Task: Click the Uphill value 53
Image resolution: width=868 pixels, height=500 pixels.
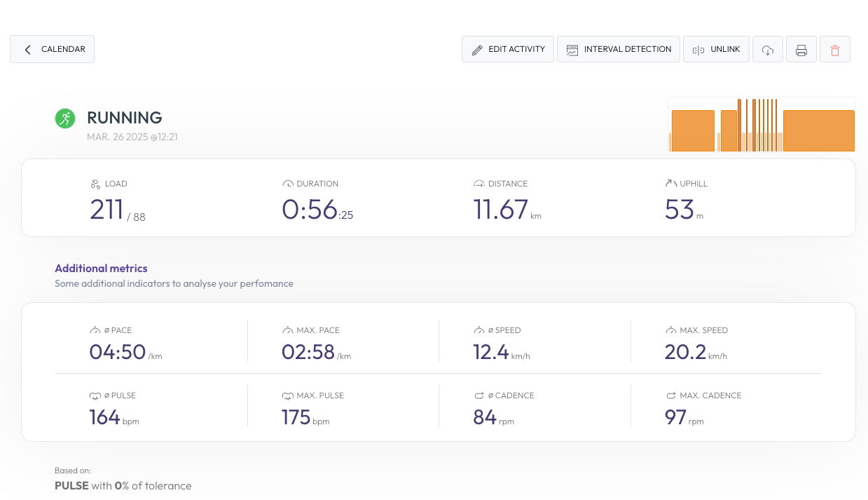Action: click(679, 210)
